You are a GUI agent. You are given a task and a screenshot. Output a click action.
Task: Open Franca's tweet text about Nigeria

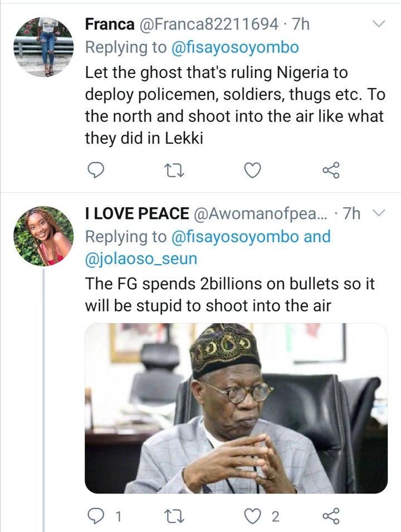(x=234, y=106)
